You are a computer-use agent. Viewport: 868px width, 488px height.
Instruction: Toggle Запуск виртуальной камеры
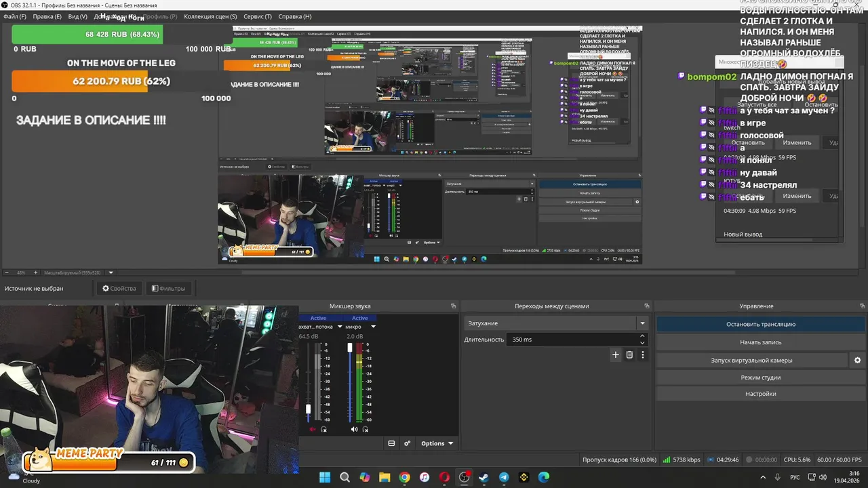click(x=751, y=360)
